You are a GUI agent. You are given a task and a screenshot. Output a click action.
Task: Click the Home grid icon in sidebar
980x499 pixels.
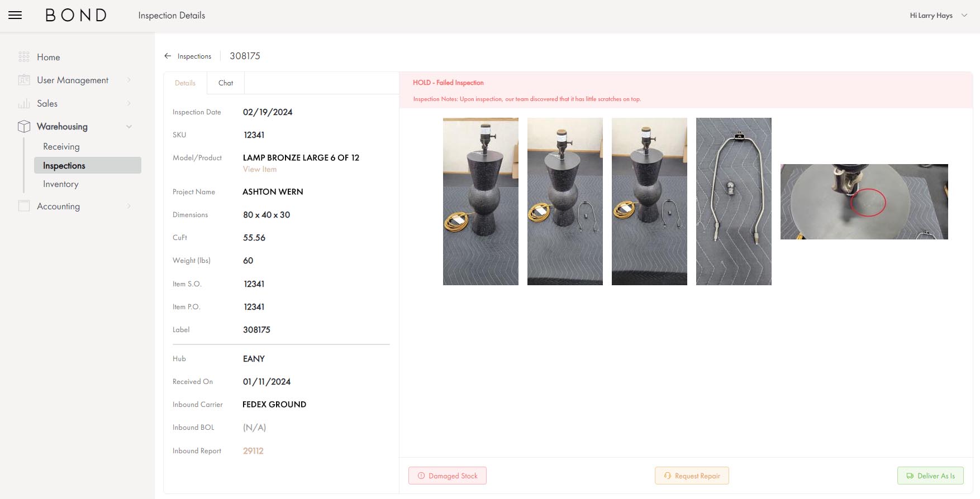tap(24, 57)
